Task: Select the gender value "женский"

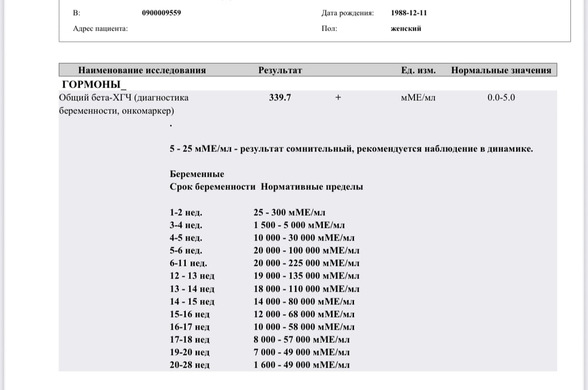Action: pyautogui.click(x=406, y=28)
